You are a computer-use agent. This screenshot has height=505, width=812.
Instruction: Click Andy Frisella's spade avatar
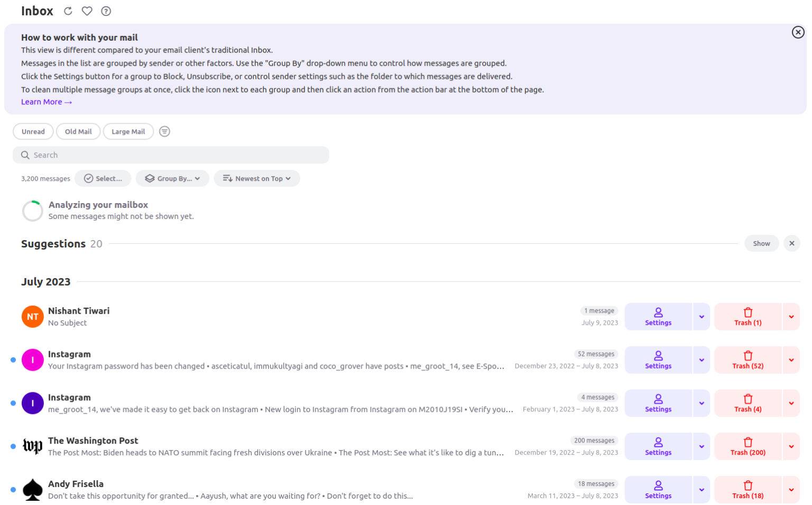33,490
